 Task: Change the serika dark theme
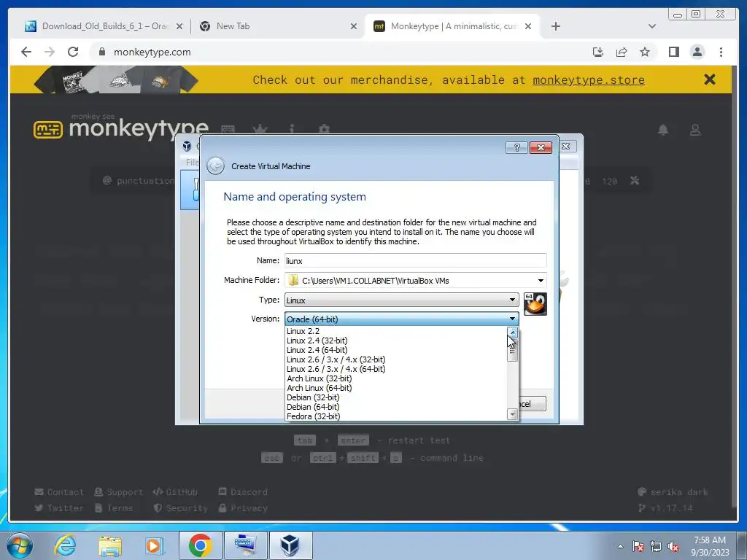673,492
